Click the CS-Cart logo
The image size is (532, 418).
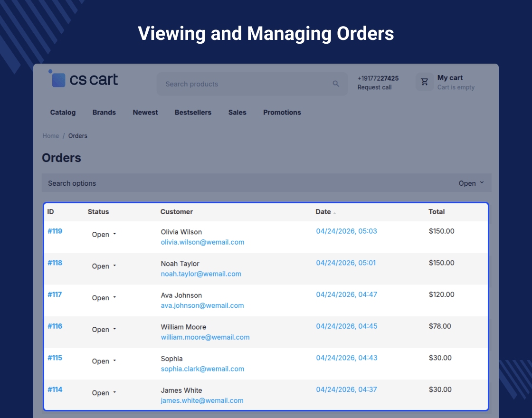[x=83, y=79]
